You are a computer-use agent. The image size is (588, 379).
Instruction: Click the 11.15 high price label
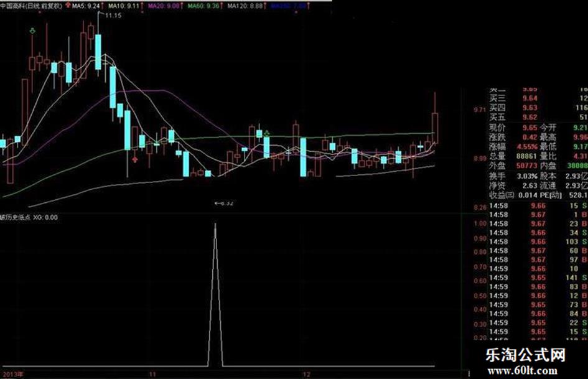coord(113,16)
